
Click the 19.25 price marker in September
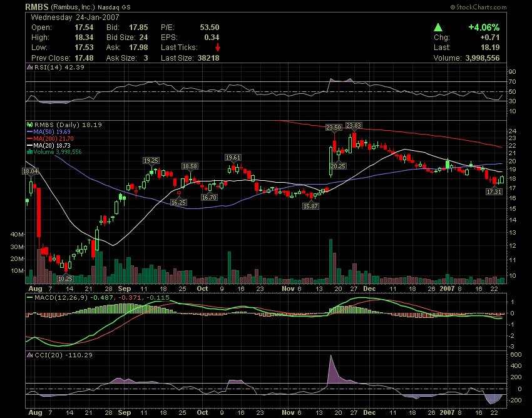point(151,160)
